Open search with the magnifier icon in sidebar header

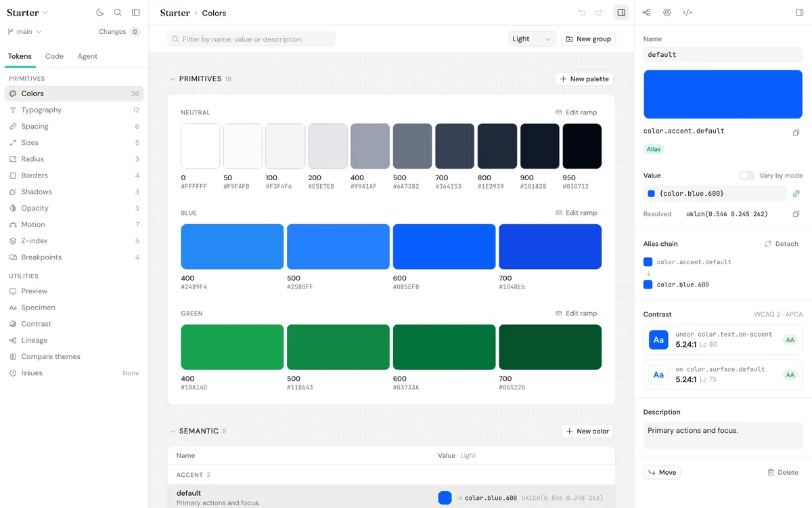118,12
